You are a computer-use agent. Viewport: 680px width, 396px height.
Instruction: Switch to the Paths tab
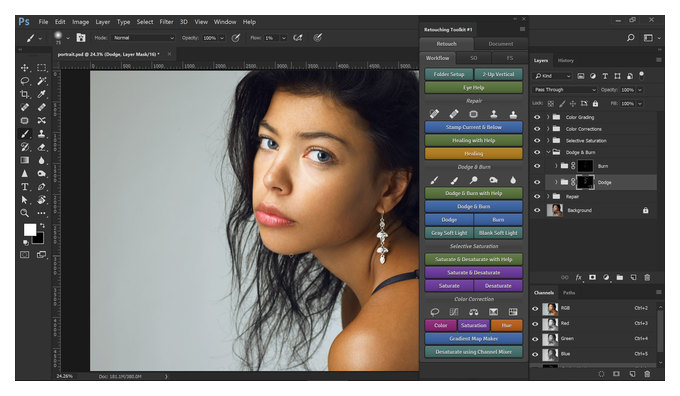tap(569, 293)
